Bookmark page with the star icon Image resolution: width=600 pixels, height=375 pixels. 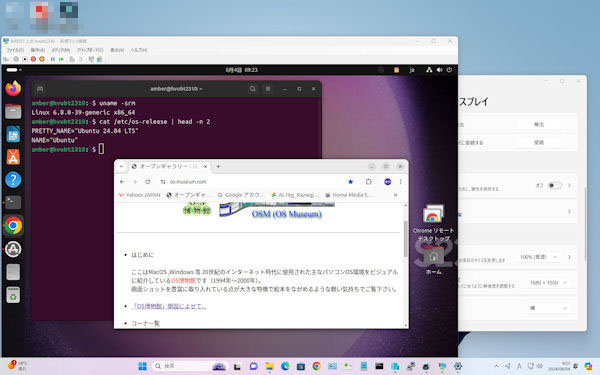[x=351, y=182]
